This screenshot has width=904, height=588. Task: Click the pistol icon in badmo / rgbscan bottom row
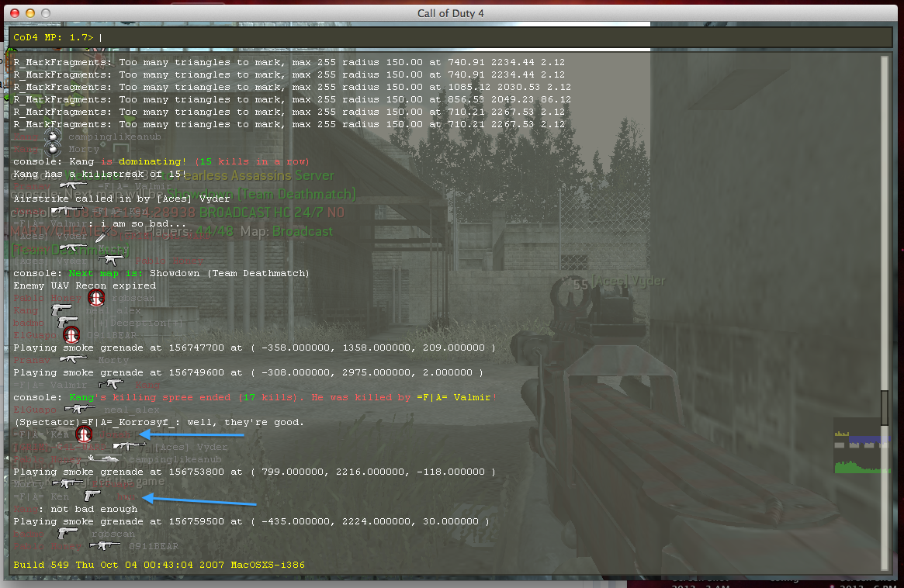pos(68,534)
